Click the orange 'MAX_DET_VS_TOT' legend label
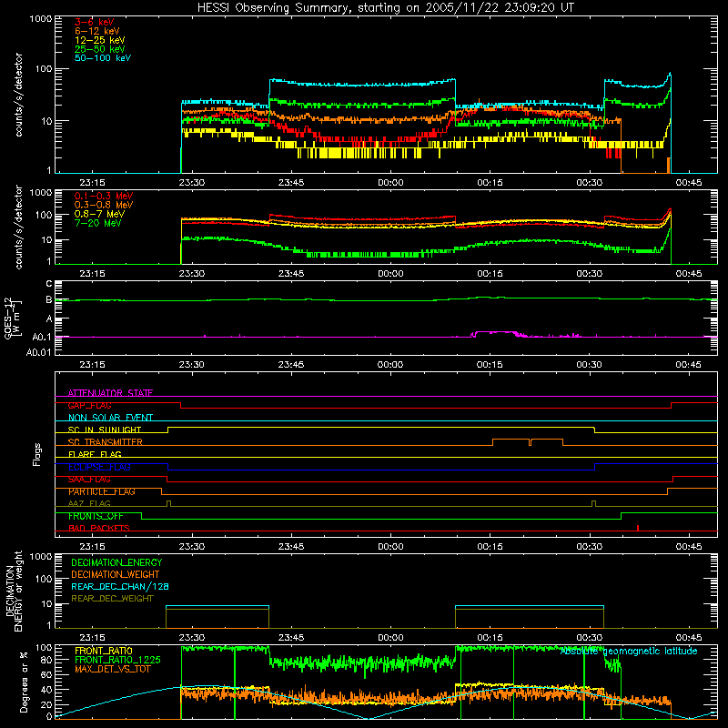 point(112,669)
